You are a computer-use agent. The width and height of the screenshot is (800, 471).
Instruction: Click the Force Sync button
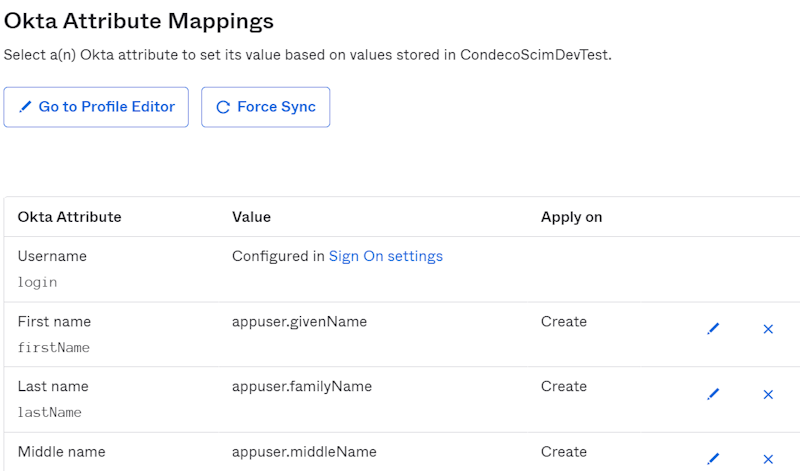265,107
